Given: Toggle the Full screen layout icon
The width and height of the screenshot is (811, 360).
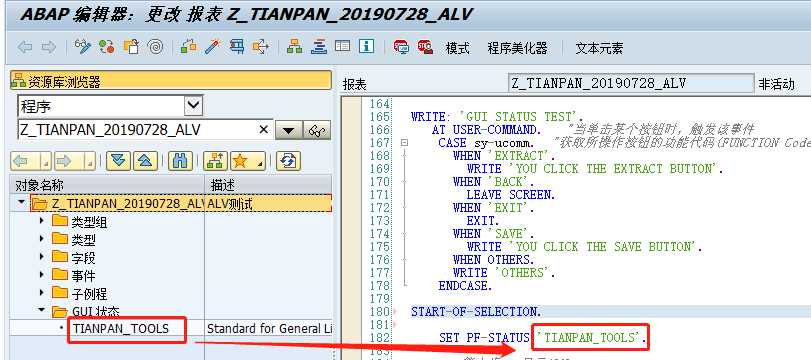Looking at the screenshot, I should coord(342,47).
